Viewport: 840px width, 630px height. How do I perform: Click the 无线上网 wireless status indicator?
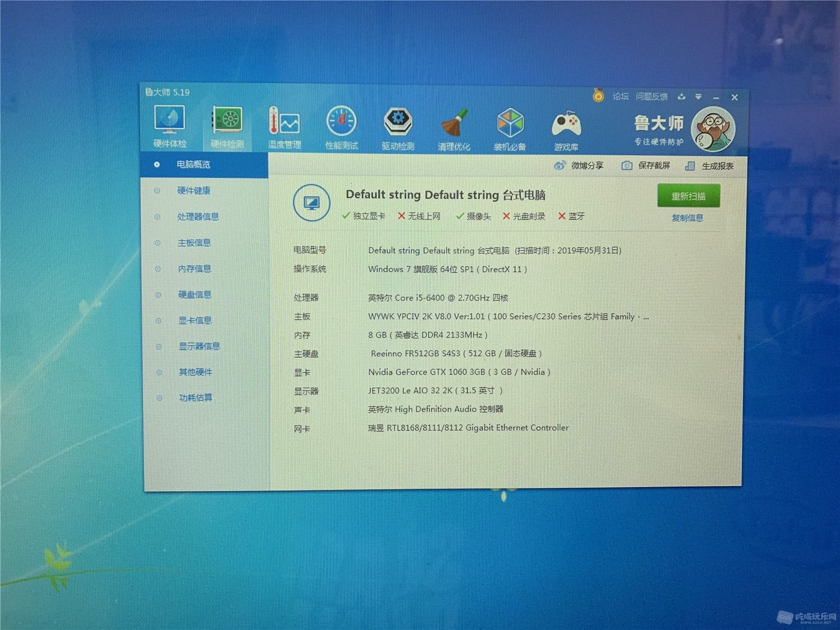coord(419,216)
